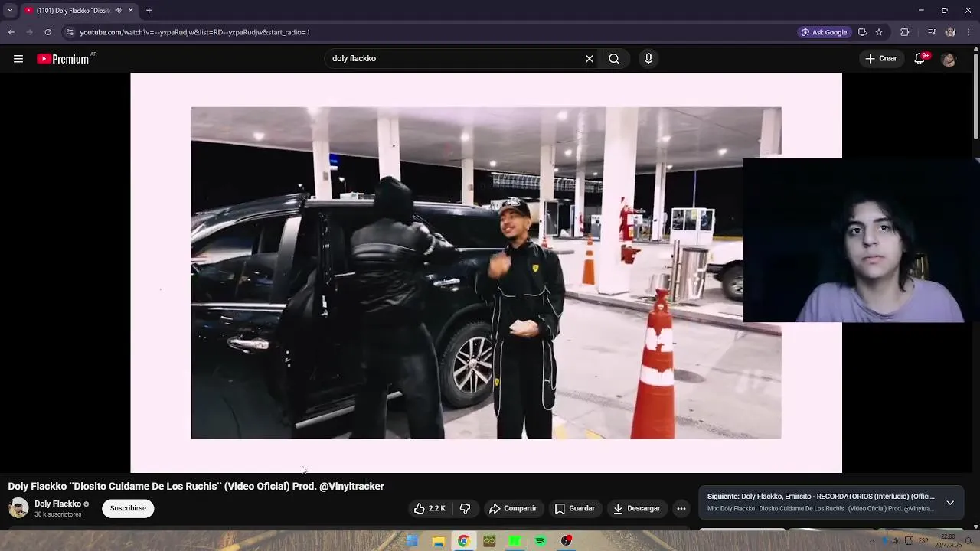This screenshot has width=980, height=551.
Task: Dislike the video with thumbs down
Action: click(x=465, y=508)
